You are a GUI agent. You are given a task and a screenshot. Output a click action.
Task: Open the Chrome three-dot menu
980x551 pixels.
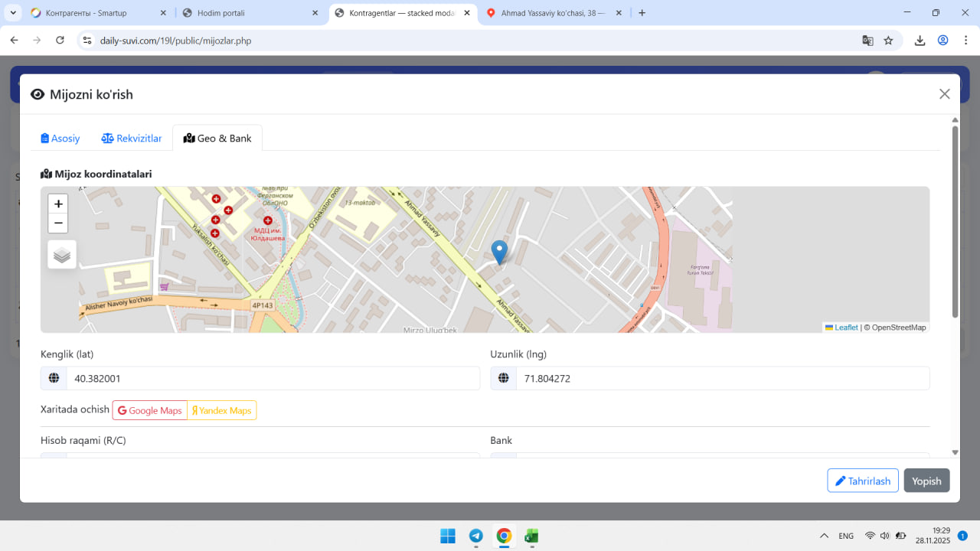(965, 41)
